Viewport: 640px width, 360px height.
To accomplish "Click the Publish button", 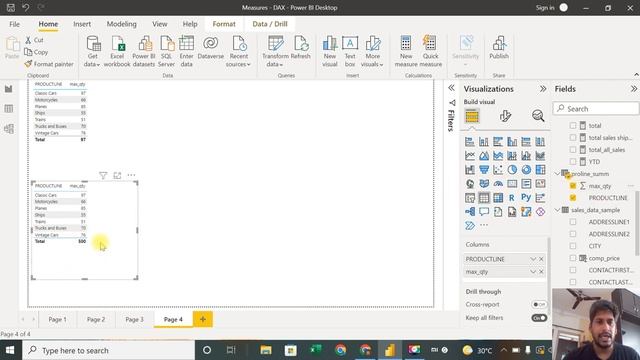I will click(499, 47).
